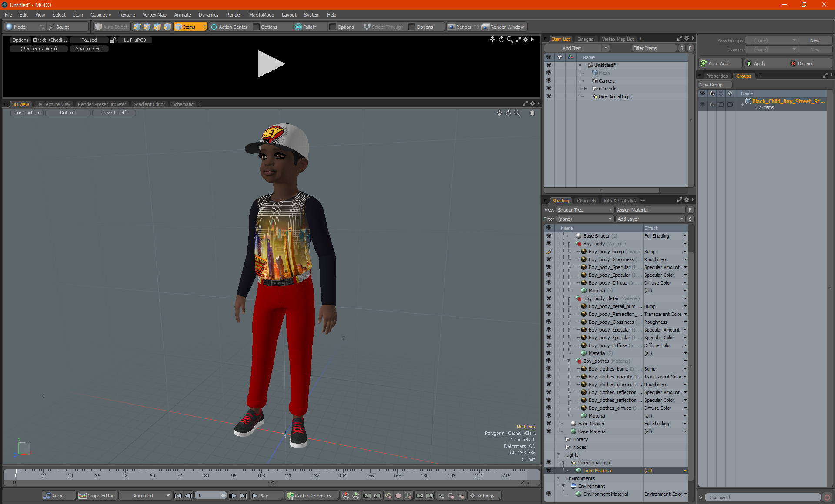Open Filter (none) dropdown in Shading
The height and width of the screenshot is (504, 835).
pyautogui.click(x=584, y=219)
